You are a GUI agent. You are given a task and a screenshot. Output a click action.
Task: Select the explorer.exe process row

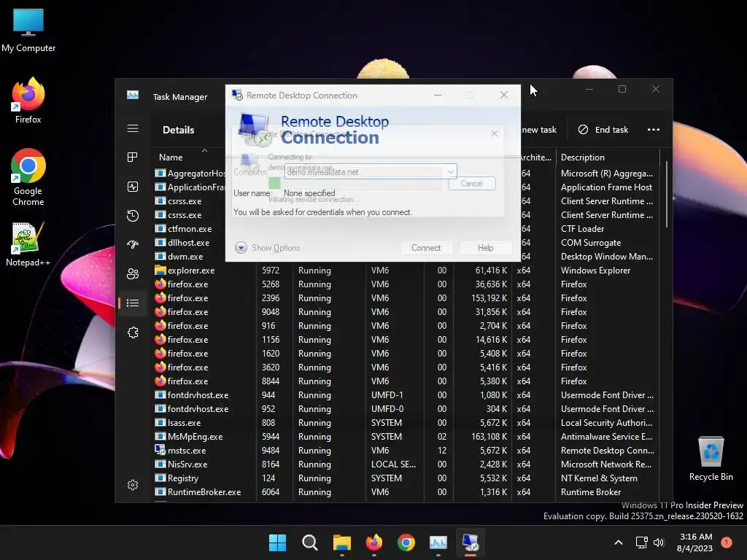pos(406,270)
